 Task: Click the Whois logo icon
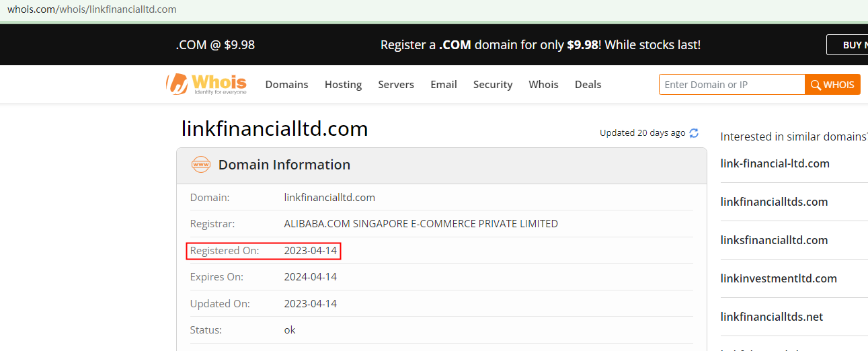click(177, 84)
